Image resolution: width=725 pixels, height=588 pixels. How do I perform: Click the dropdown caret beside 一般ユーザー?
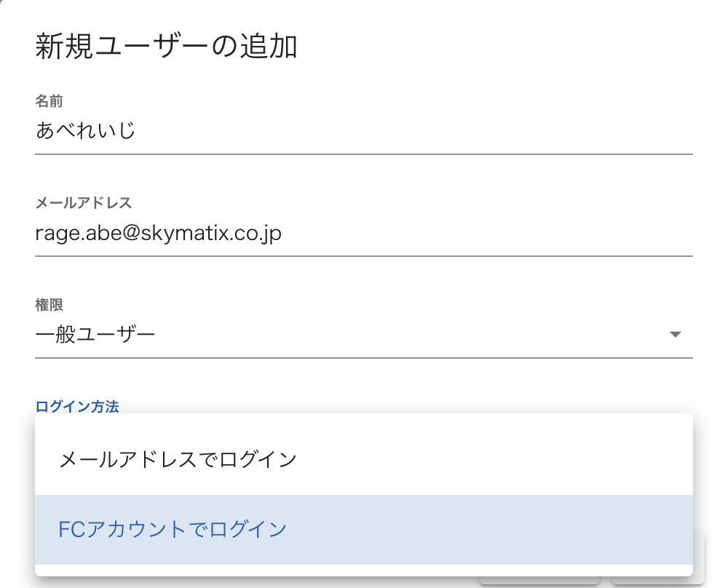(x=676, y=334)
